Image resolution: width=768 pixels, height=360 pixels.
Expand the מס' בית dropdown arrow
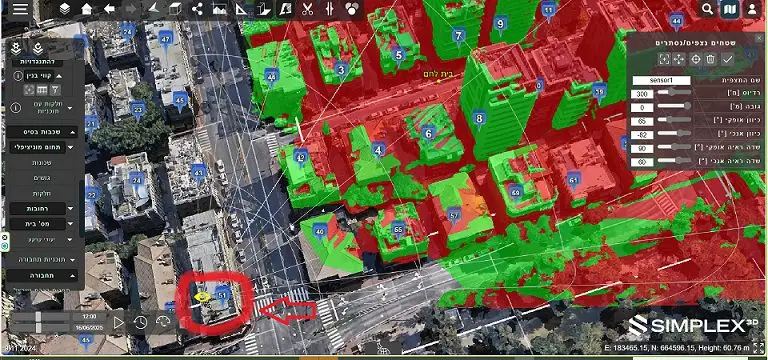71,224
